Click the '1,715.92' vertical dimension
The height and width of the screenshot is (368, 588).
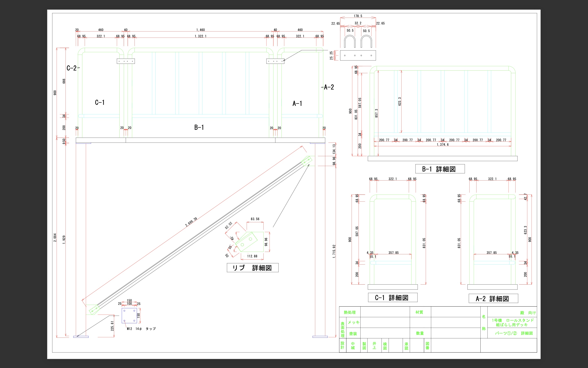click(334, 251)
